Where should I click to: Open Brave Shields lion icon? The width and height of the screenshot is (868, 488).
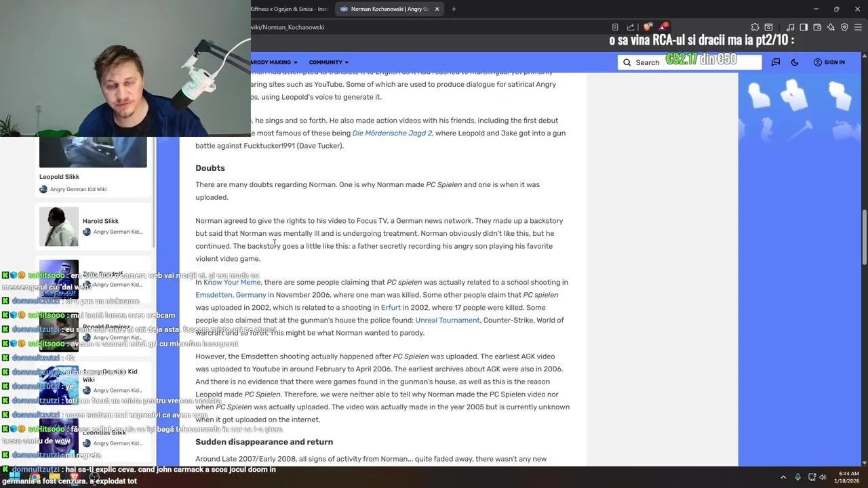[648, 27]
